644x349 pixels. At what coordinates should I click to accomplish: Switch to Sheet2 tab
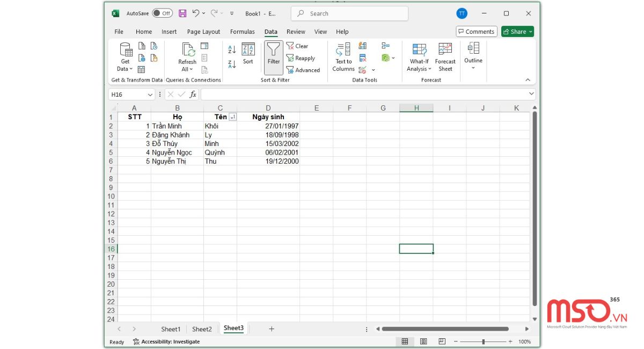(x=202, y=329)
